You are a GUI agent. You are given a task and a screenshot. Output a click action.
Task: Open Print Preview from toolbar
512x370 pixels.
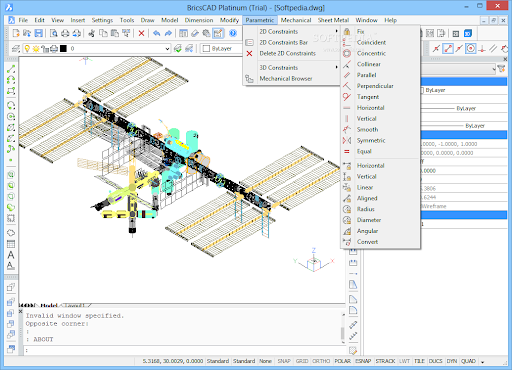(53, 33)
